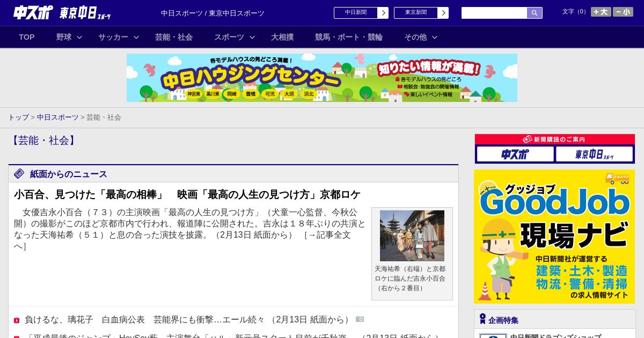Open the その他 menu item
Image resolution: width=644 pixels, height=338 pixels.
[x=415, y=37]
